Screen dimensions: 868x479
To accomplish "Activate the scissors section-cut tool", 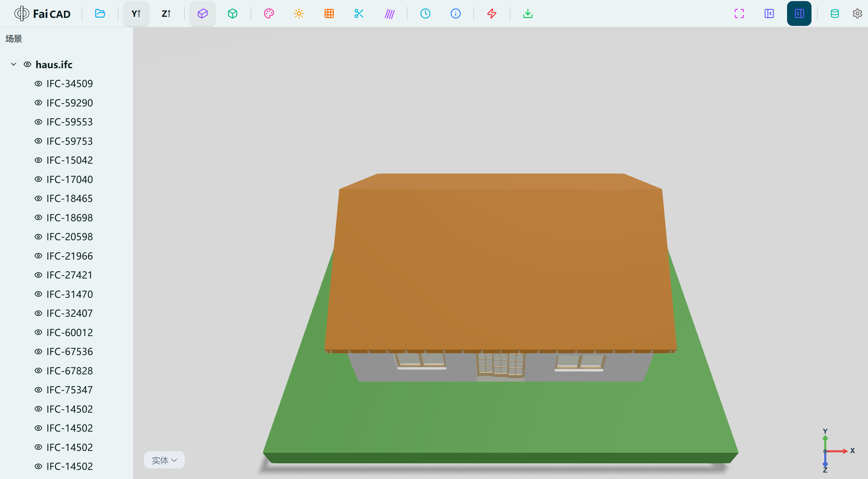I will click(x=359, y=13).
